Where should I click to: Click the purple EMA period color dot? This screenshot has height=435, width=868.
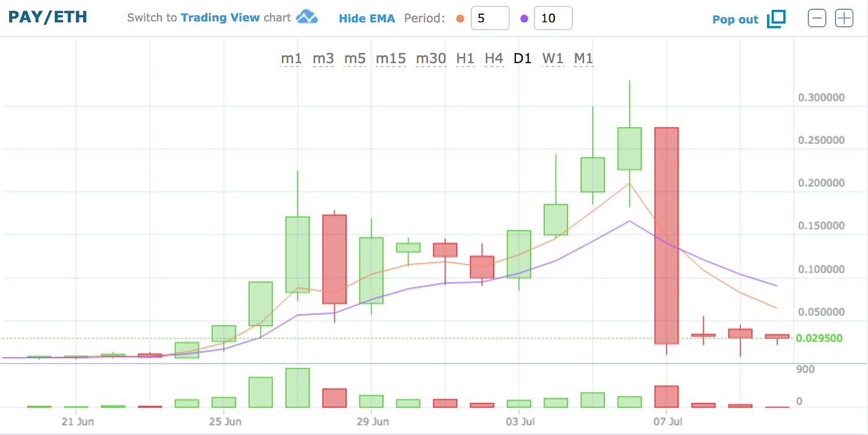click(x=524, y=19)
